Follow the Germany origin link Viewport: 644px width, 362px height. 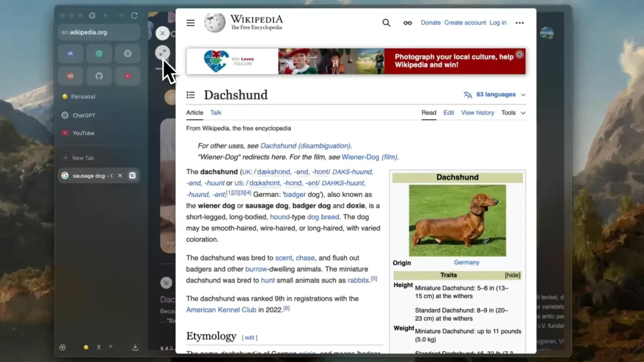pos(466,262)
